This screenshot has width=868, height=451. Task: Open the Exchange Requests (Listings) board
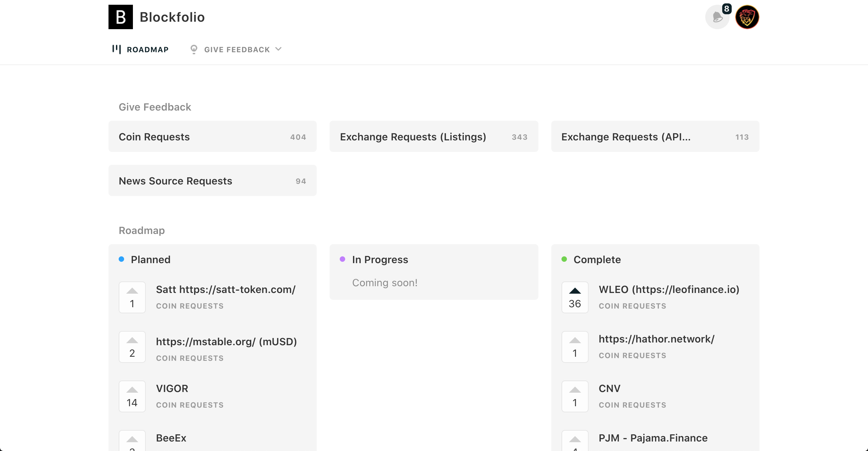(x=434, y=136)
